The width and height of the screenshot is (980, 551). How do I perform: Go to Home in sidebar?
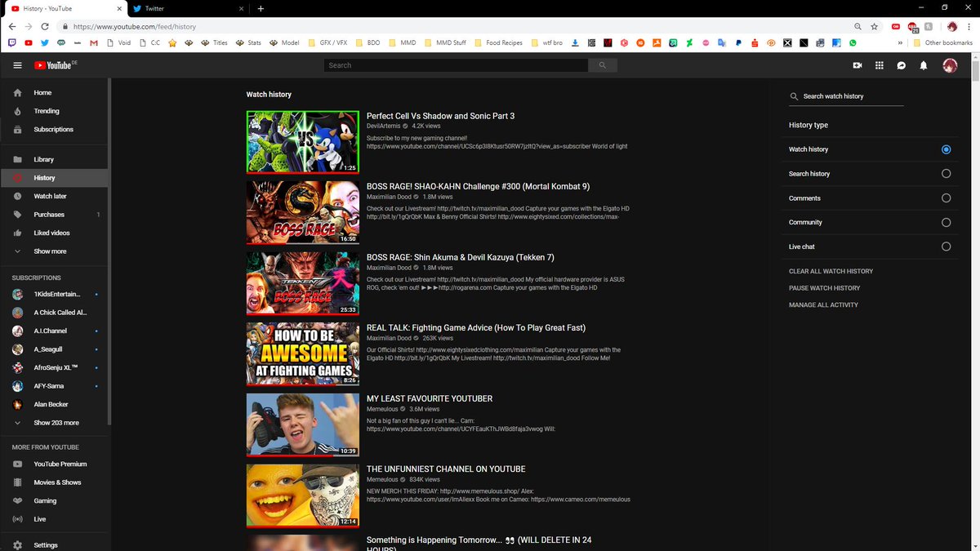tap(54, 92)
